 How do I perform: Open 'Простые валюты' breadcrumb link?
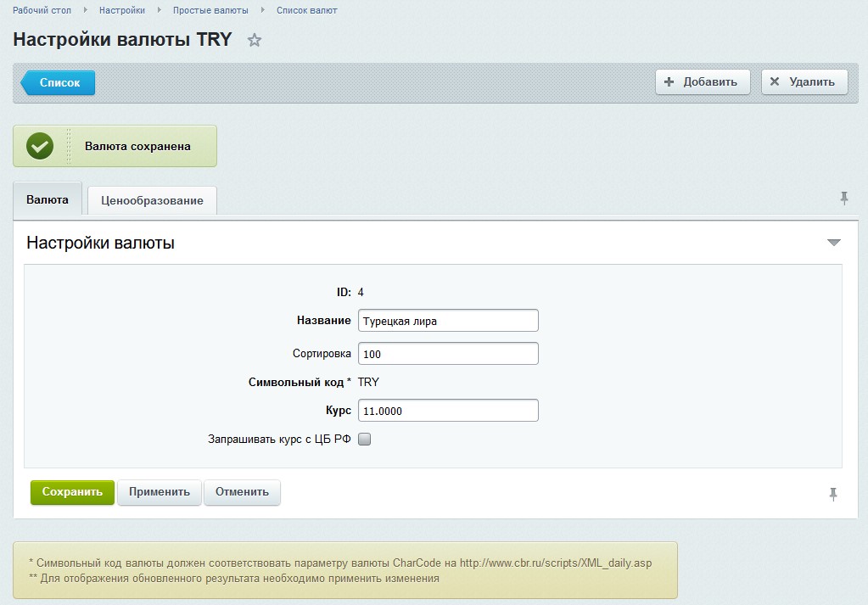(210, 10)
